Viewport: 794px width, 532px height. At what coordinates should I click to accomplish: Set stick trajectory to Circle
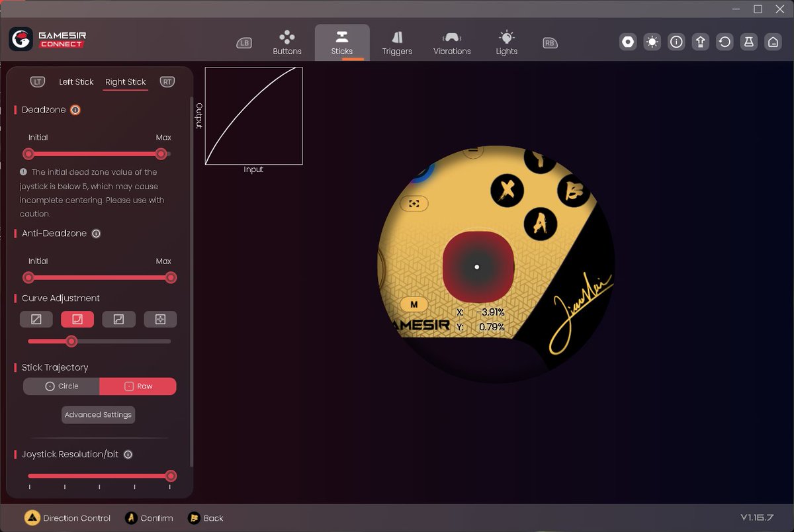[62, 386]
